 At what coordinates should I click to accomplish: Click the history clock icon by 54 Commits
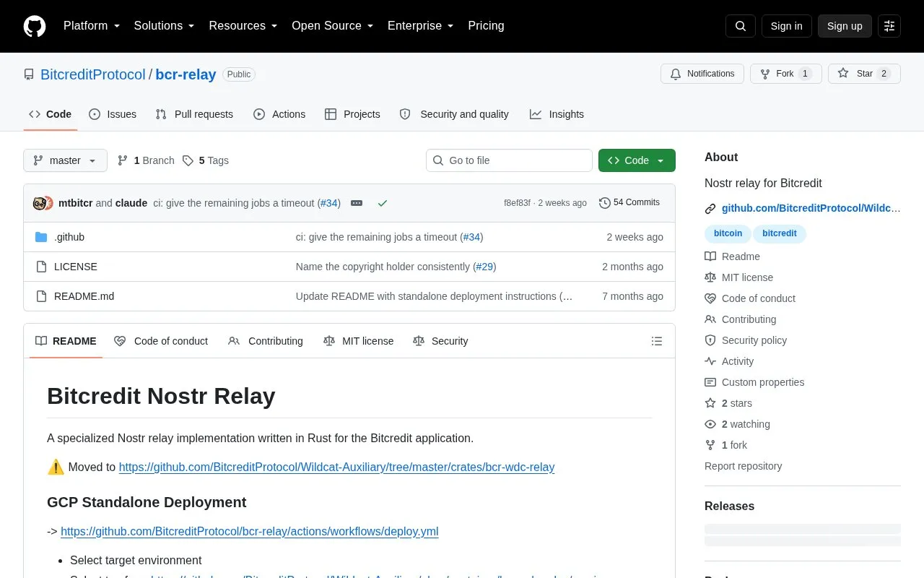tap(605, 203)
